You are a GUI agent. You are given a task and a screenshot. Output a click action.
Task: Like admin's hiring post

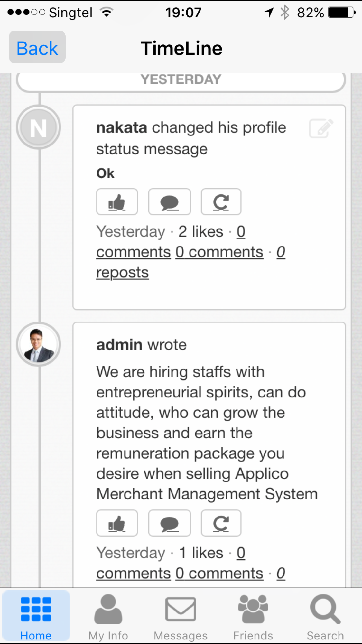pos(117,523)
